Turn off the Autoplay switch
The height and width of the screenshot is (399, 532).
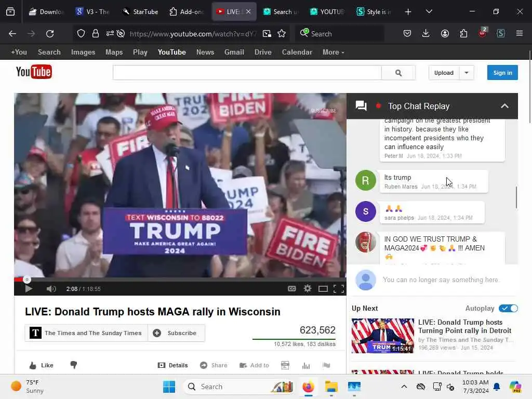(x=508, y=309)
